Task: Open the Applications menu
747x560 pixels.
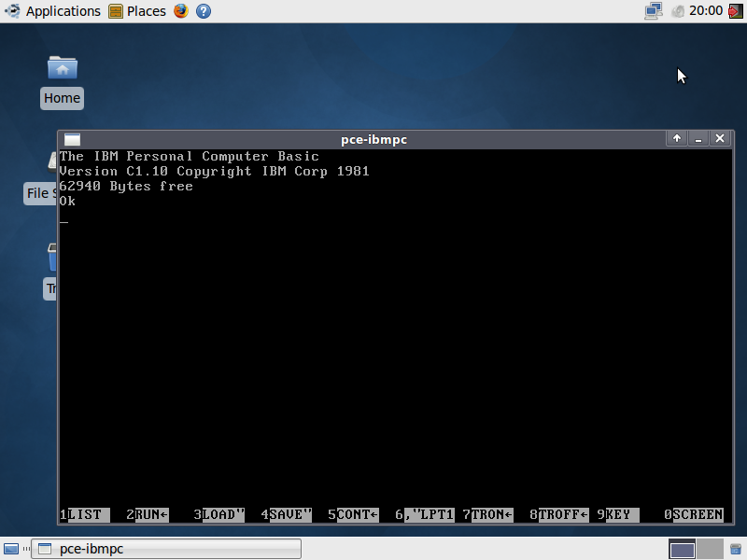Action: coord(52,11)
